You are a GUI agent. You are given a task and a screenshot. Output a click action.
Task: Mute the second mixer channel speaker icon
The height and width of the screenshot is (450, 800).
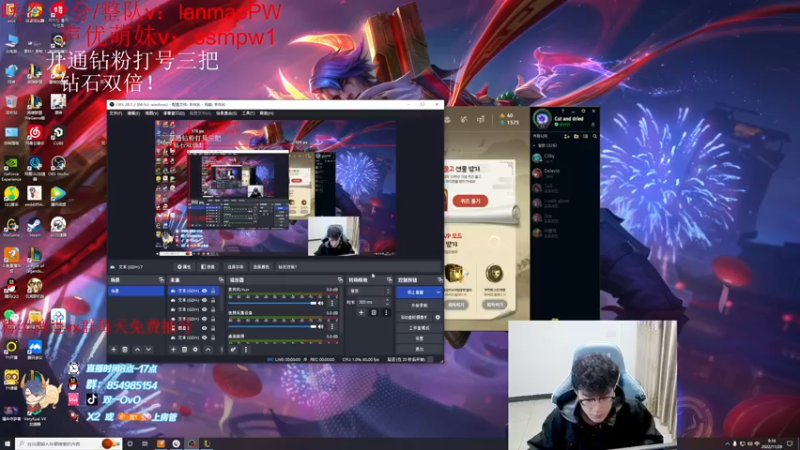pyautogui.click(x=321, y=327)
